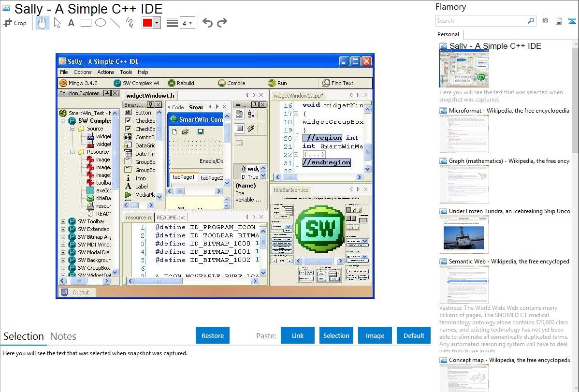Click the Output panel icon in Sally
This screenshot has height=392, width=579.
pyautogui.click(x=64, y=292)
